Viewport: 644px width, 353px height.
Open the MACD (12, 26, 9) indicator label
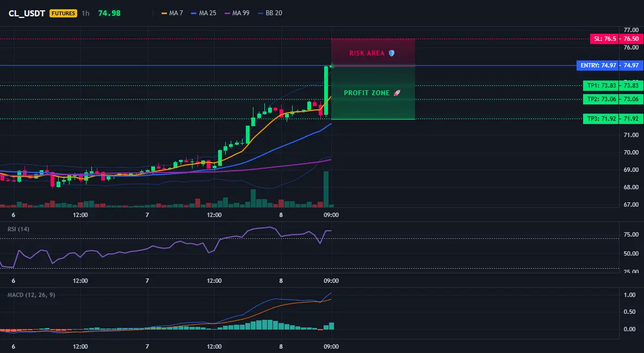coord(31,295)
